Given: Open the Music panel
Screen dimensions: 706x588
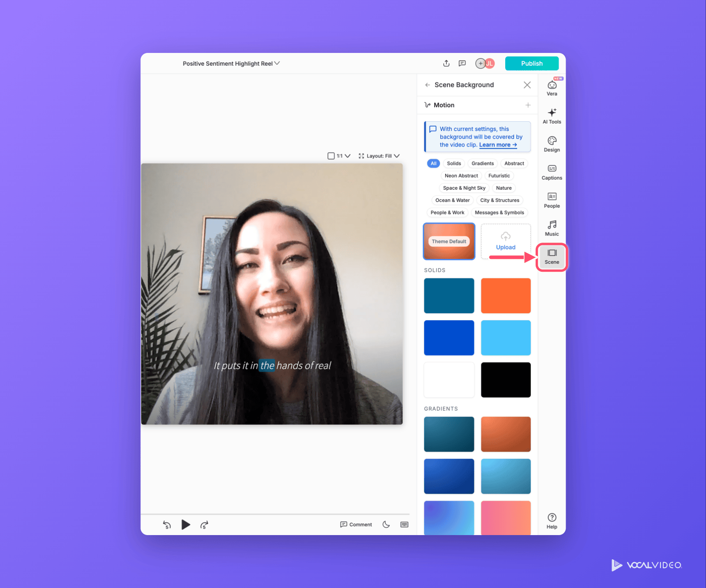Looking at the screenshot, I should [552, 228].
